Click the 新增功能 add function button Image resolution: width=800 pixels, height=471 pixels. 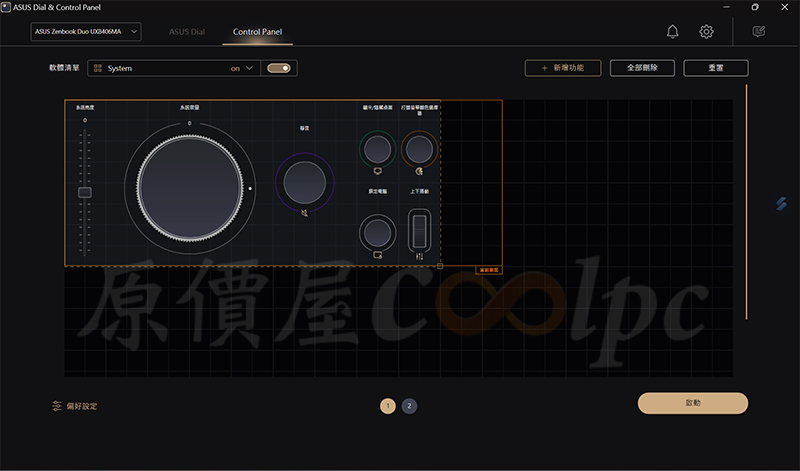click(x=562, y=68)
